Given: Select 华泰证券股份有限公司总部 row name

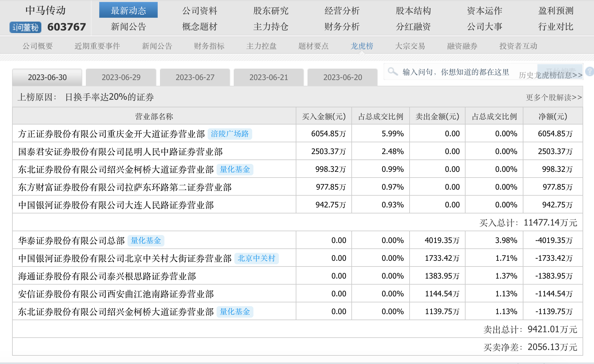Looking at the screenshot, I should [71, 240].
